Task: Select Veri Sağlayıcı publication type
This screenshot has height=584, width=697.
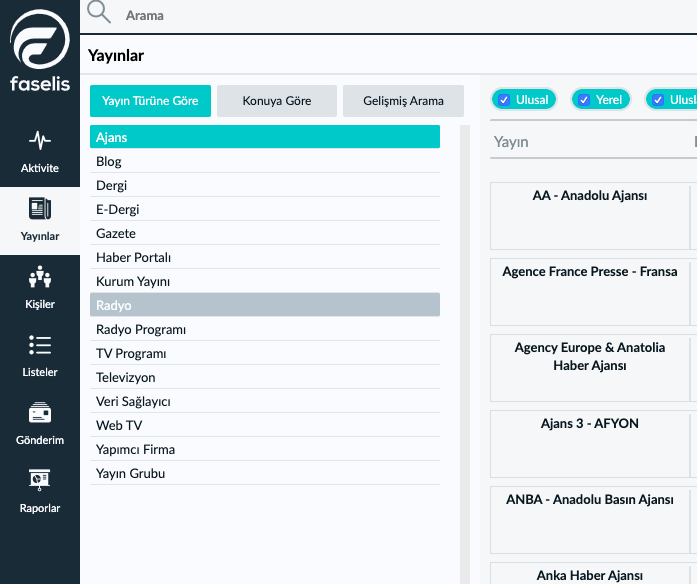Action: click(x=265, y=401)
